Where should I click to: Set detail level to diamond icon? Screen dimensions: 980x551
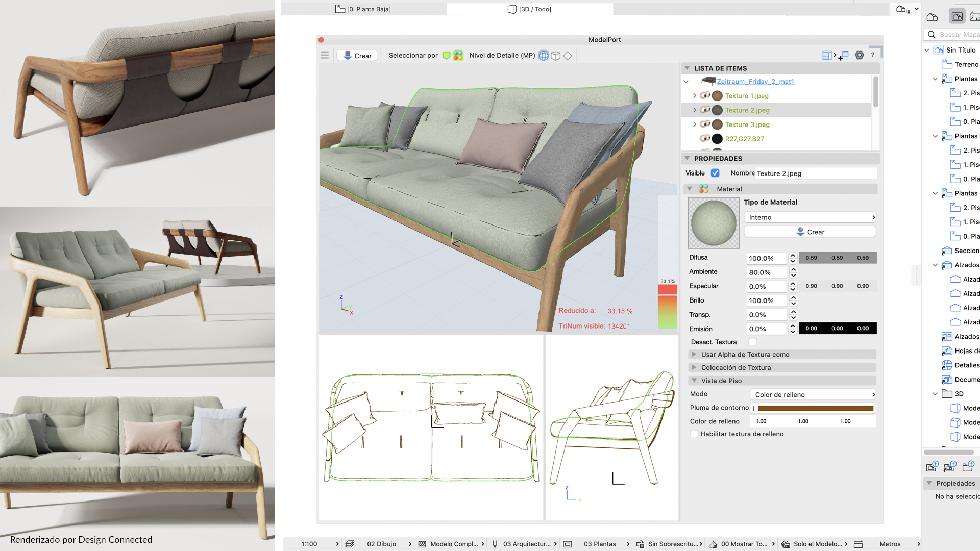(x=568, y=55)
